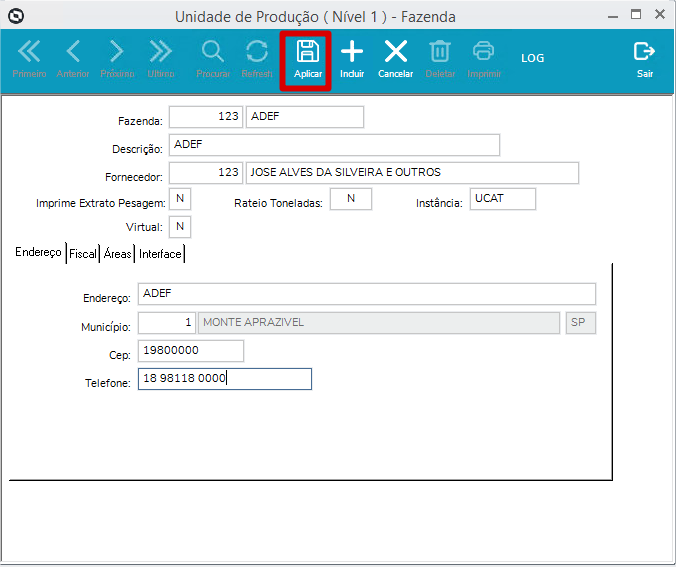This screenshot has height=567, width=676.
Task: Click the app logo in title bar
Action: click(x=16, y=16)
